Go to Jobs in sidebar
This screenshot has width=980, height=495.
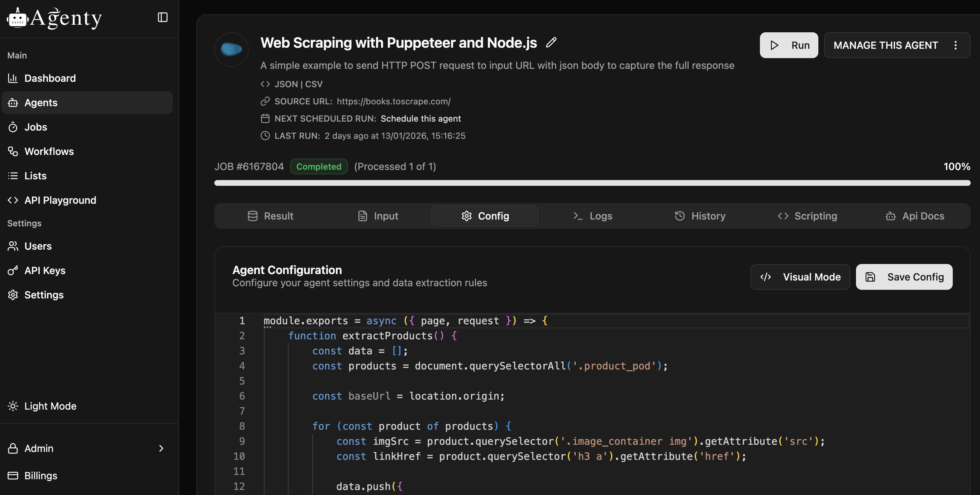click(35, 127)
